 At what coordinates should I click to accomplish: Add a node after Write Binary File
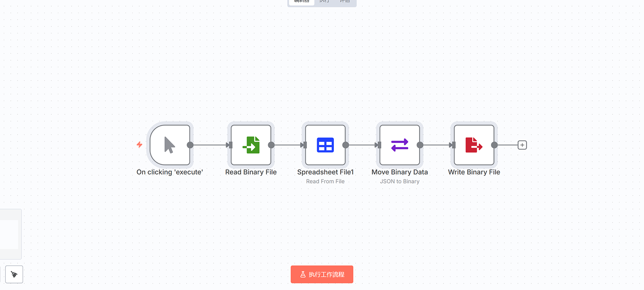click(522, 145)
